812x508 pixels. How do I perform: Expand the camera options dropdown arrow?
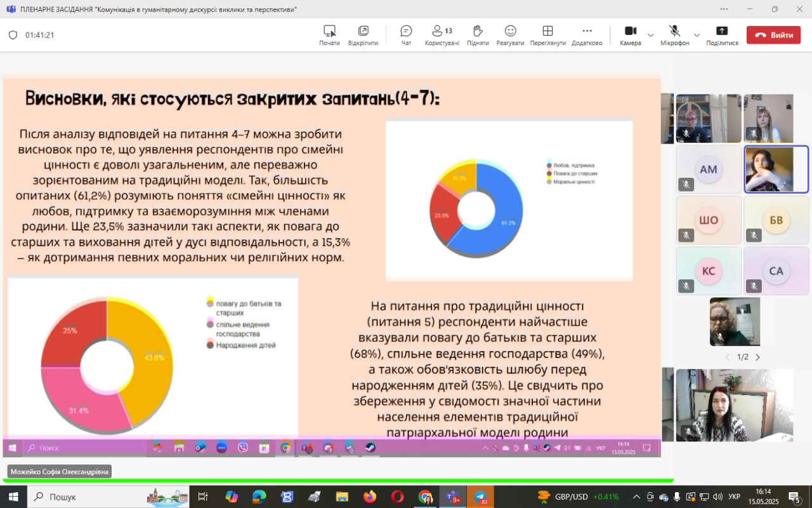tap(650, 35)
